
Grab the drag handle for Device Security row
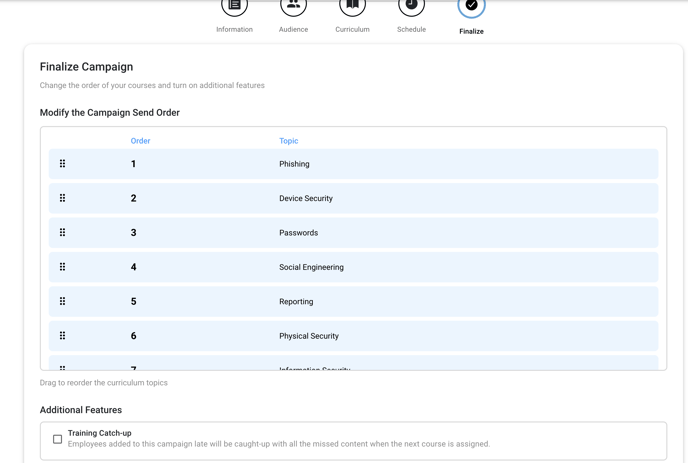point(62,198)
